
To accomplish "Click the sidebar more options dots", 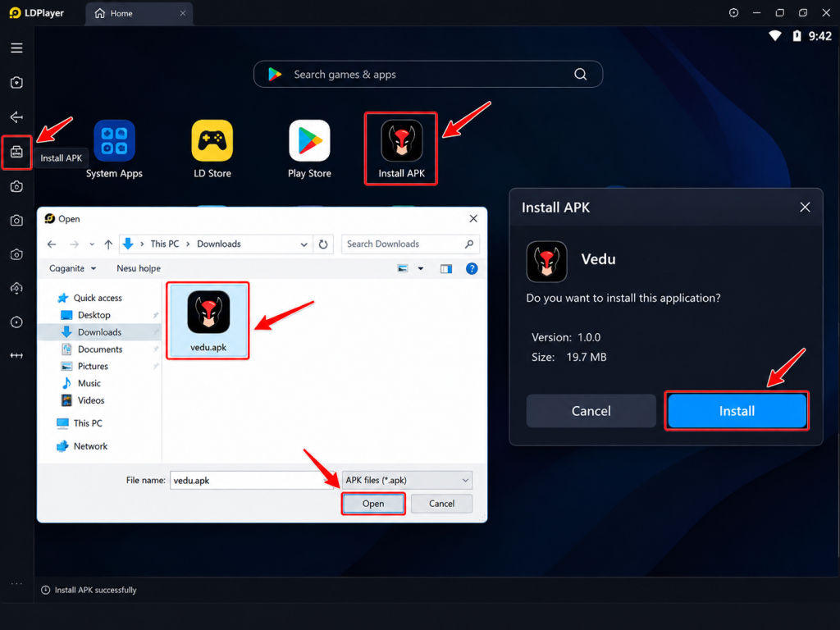I will [x=16, y=583].
